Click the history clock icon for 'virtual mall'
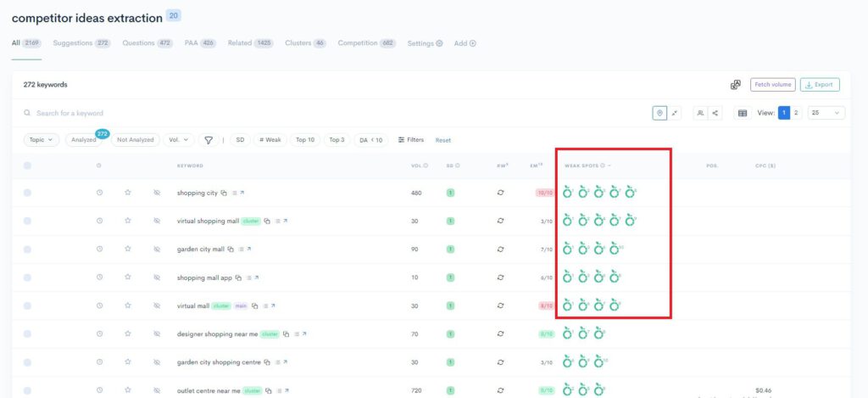The width and height of the screenshot is (868, 398). pyautogui.click(x=100, y=306)
